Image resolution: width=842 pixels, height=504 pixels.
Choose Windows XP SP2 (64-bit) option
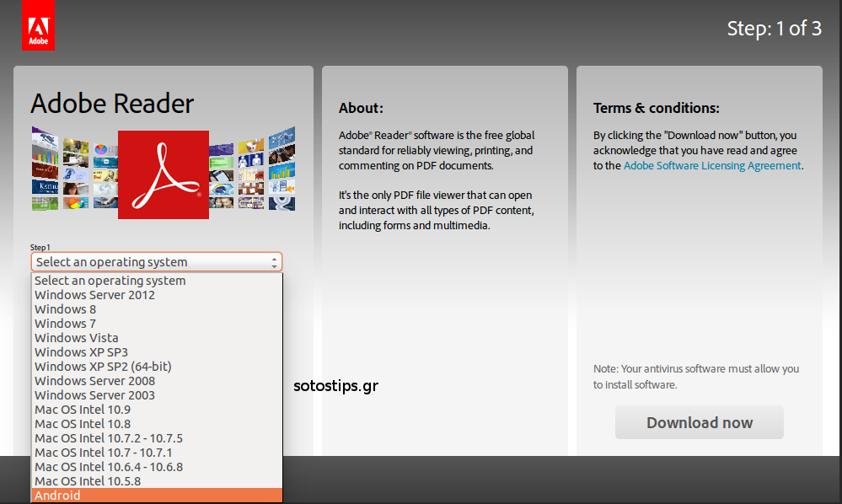[x=104, y=366]
